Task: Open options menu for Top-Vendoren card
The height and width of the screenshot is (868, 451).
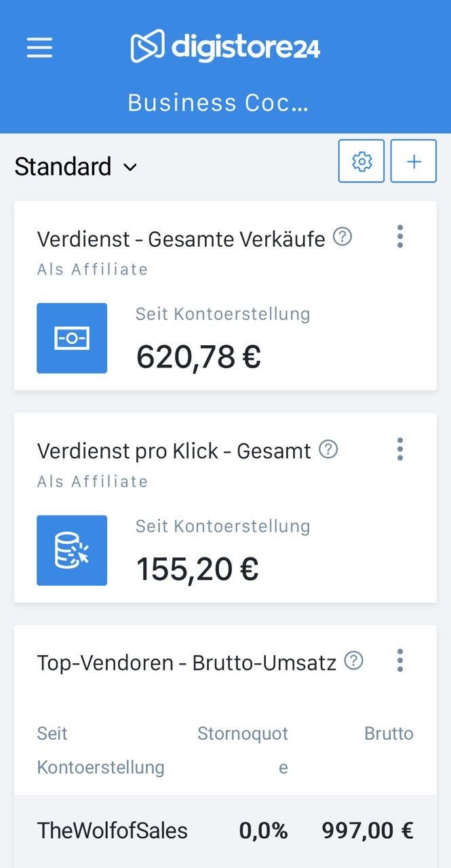Action: 400,660
